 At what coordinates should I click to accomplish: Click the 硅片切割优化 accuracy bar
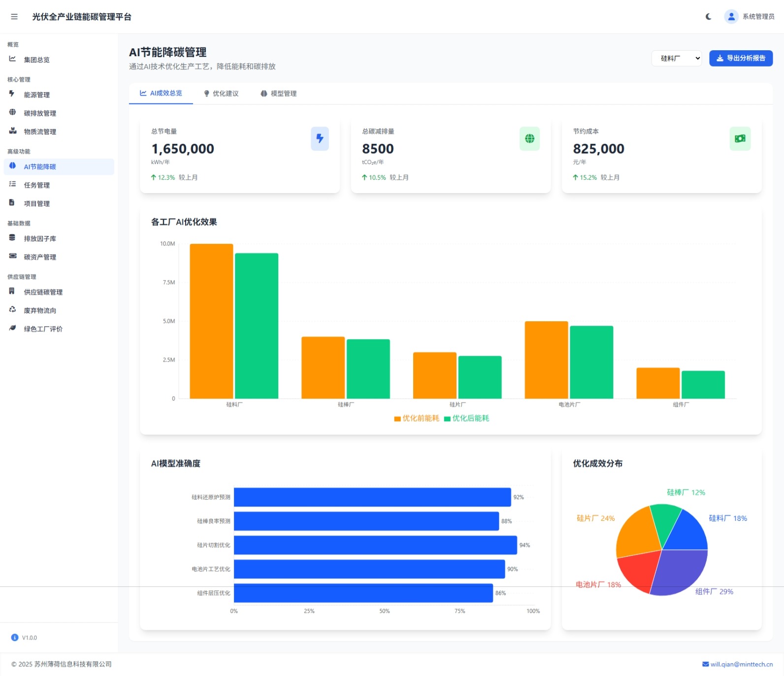tap(375, 545)
